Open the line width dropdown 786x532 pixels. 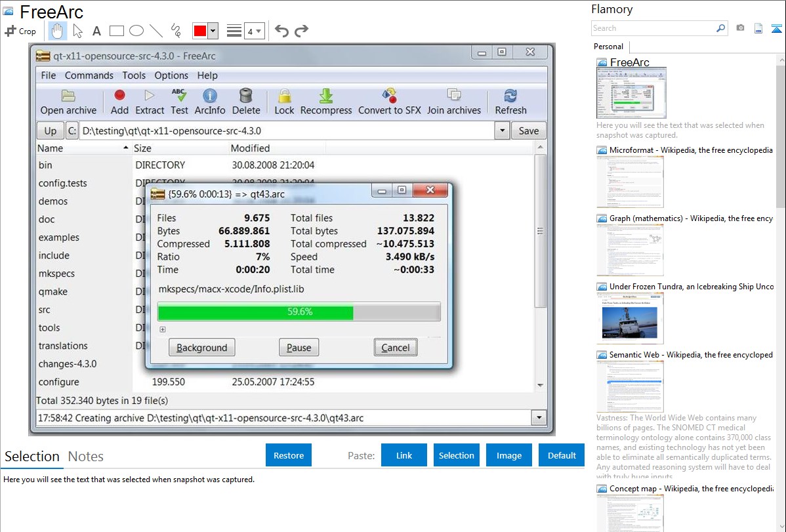click(x=254, y=31)
